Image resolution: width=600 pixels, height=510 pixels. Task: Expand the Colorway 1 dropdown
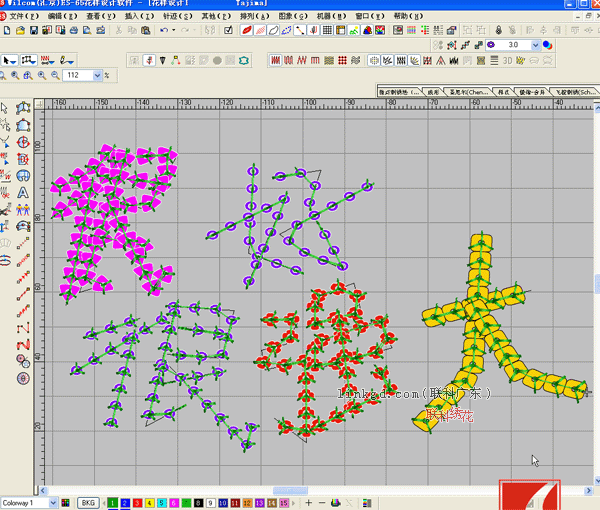(x=53, y=502)
